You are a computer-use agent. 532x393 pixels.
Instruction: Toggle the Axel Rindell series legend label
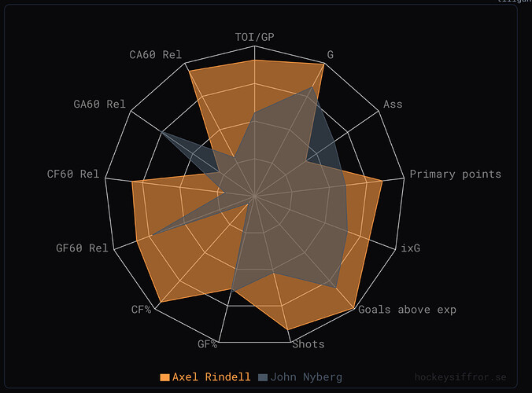211,377
